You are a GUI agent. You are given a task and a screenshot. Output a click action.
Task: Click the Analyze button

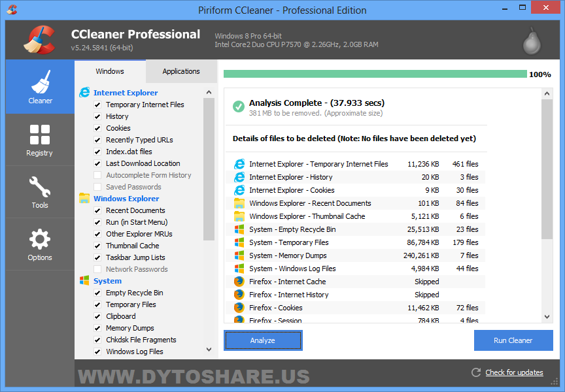(263, 340)
